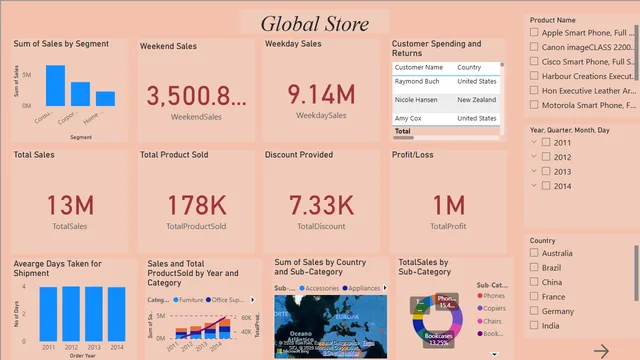Click the next page arrow icon
The image size is (640, 360).
(601, 351)
